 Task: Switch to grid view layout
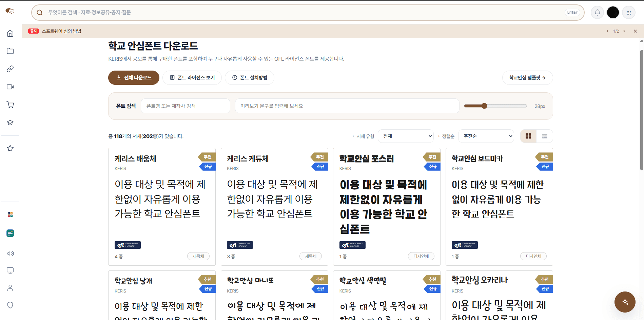coord(528,136)
